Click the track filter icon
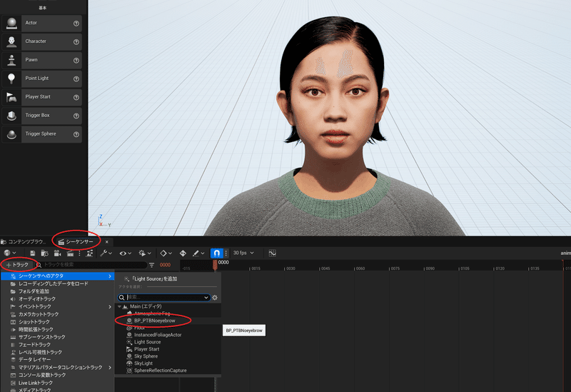This screenshot has width=571, height=392. (152, 265)
